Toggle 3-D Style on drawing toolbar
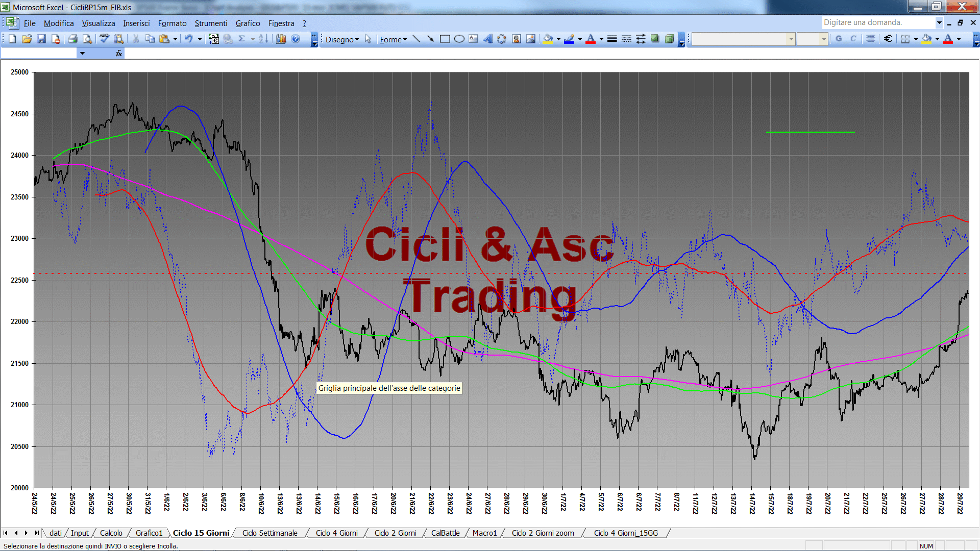Screen dimensions: 980x551 (669, 39)
